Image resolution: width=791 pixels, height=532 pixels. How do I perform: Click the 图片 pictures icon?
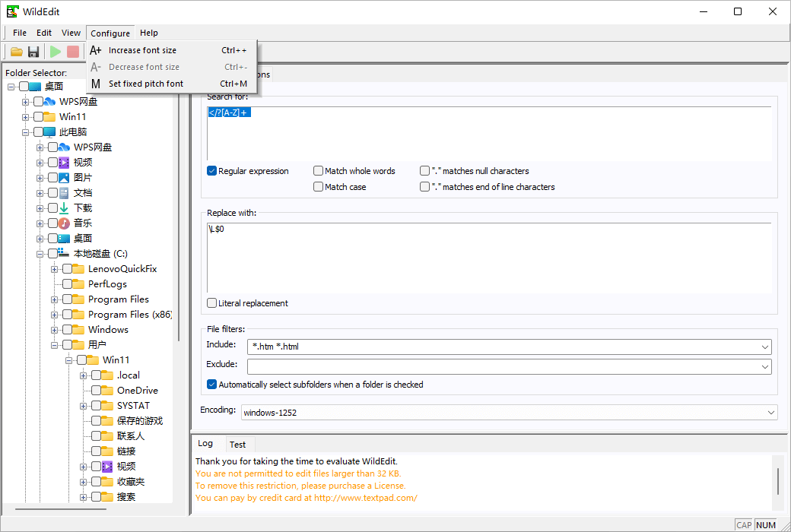pyautogui.click(x=64, y=178)
